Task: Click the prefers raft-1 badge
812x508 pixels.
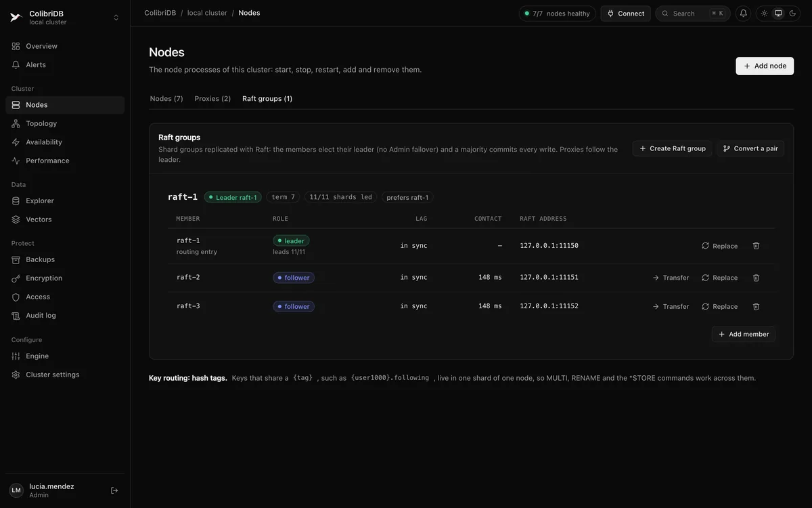Action: (407, 197)
